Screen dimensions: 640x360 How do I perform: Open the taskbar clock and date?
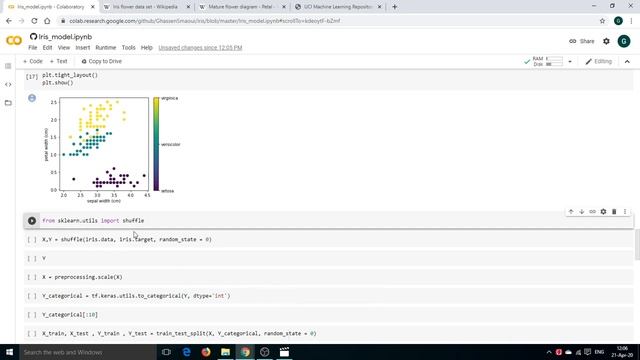tap(622, 352)
